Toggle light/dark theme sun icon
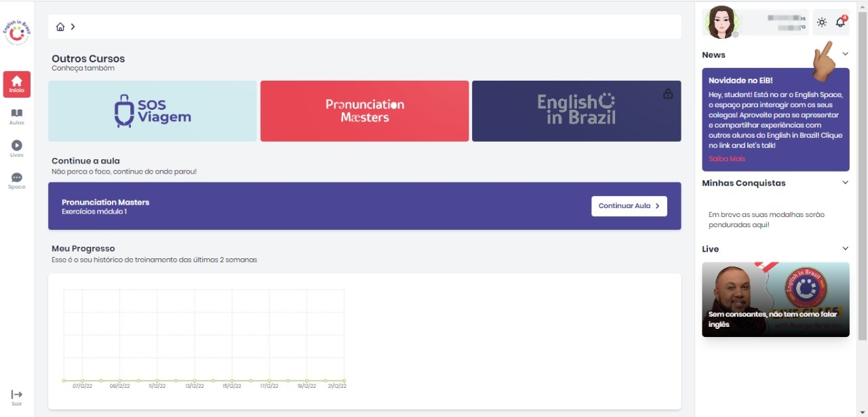The width and height of the screenshot is (868, 417). coord(822,22)
